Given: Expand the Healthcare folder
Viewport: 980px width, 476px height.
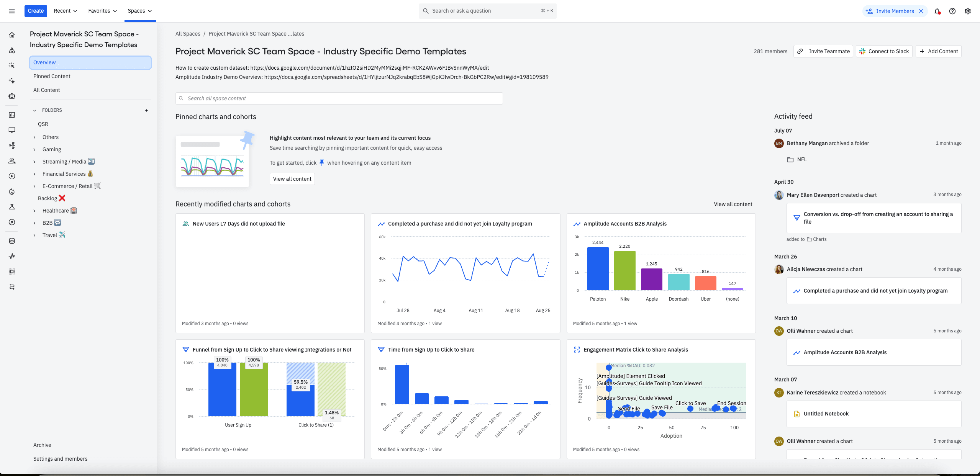Looking at the screenshot, I should click(34, 211).
